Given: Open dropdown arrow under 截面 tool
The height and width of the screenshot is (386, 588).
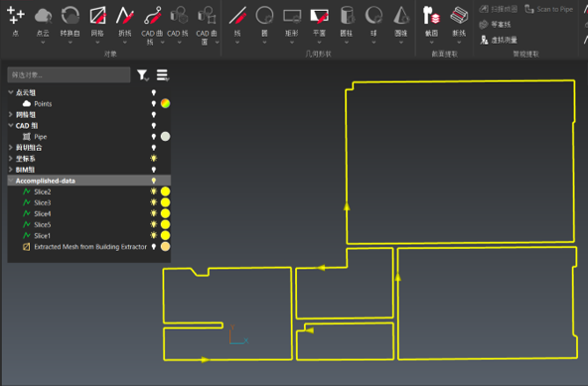Looking at the screenshot, I should pyautogui.click(x=431, y=43).
